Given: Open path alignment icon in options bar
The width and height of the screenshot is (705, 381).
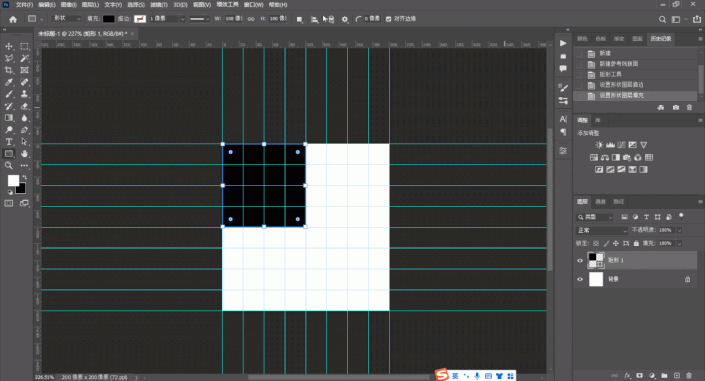Looking at the screenshot, I should (x=314, y=19).
